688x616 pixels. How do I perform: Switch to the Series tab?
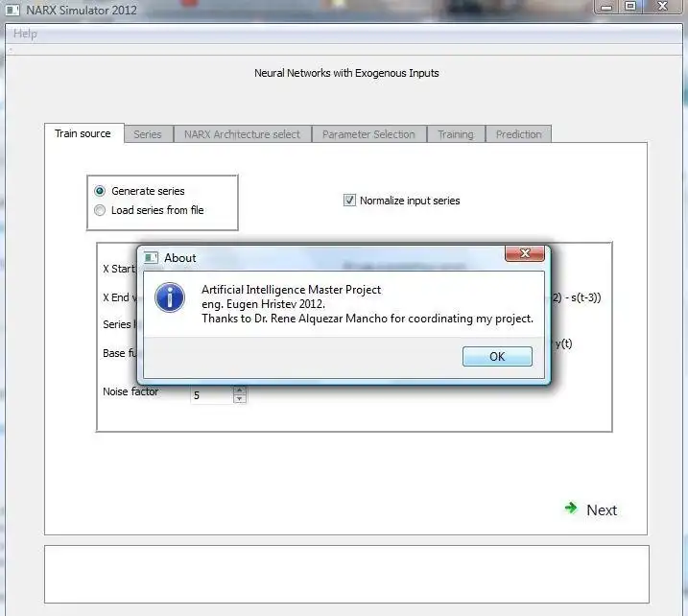click(x=148, y=134)
